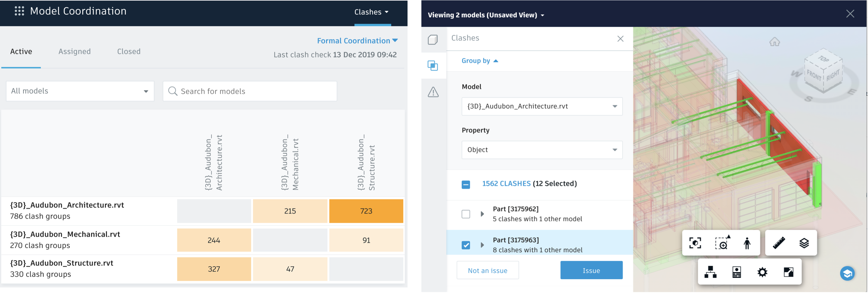Uncheck the Part [3175963] checkbox
The image size is (868, 293).
click(466, 245)
